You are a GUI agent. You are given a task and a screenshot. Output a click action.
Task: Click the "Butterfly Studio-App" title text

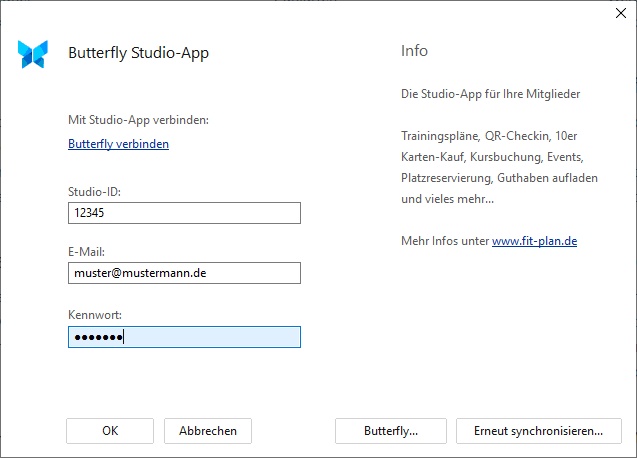(138, 53)
